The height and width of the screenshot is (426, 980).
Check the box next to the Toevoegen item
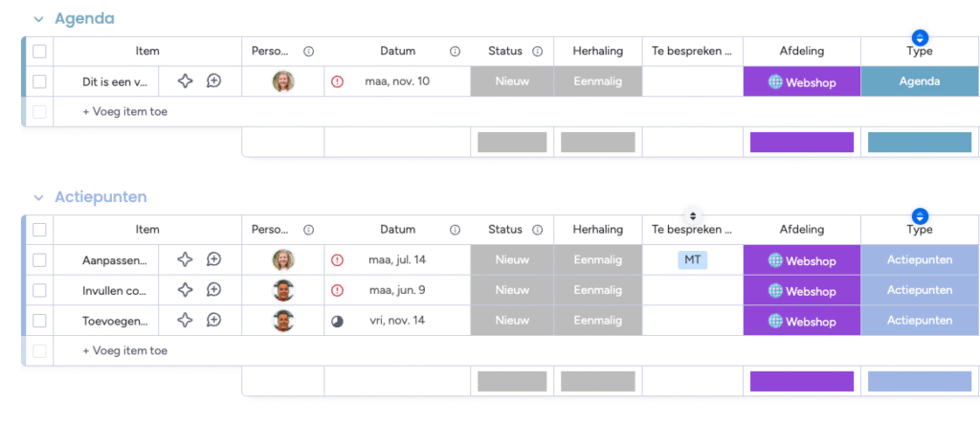click(x=39, y=321)
